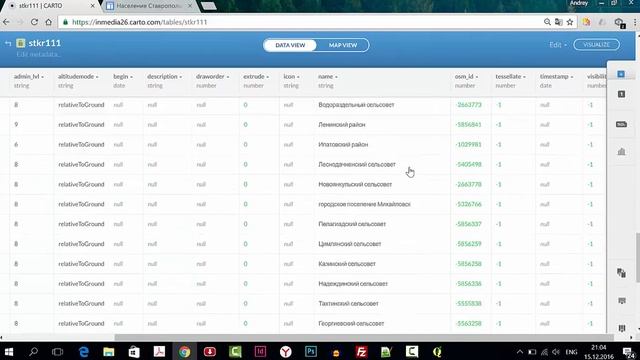The image size is (640, 360).
Task: Select cell Ленинский район
Action: 342,124
